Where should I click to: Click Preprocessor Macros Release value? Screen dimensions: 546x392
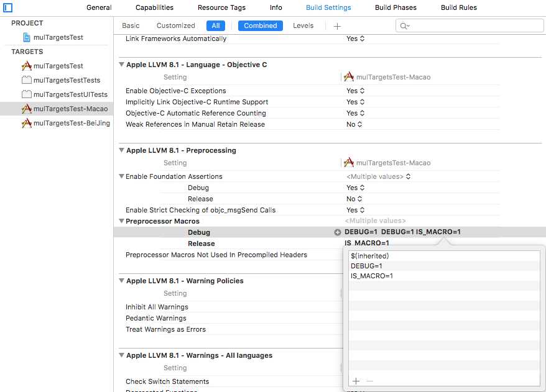point(367,243)
